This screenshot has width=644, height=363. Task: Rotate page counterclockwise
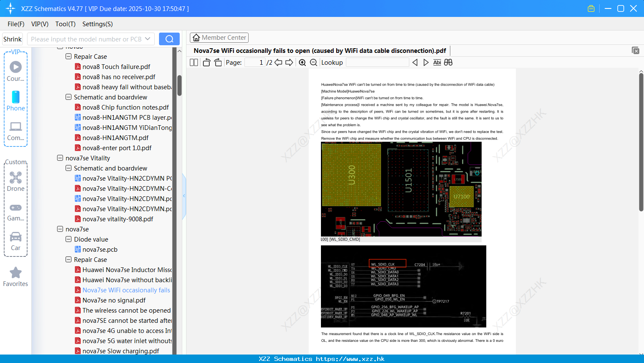point(206,63)
